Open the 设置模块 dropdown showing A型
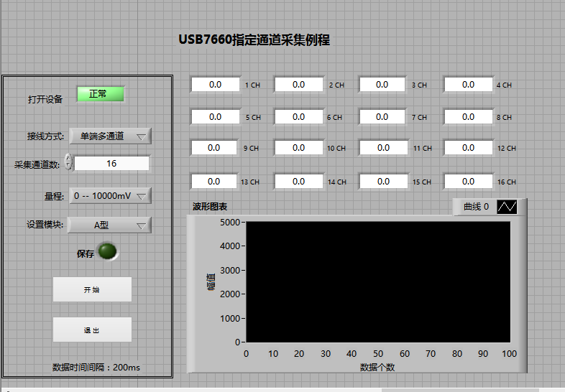The height and width of the screenshot is (392, 565). coord(110,225)
